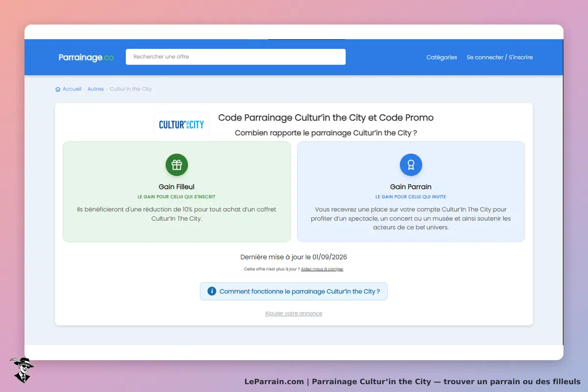Screen dimensions: 588x392
Task: Click the Parrainage.co logo
Action: pyautogui.click(x=86, y=57)
